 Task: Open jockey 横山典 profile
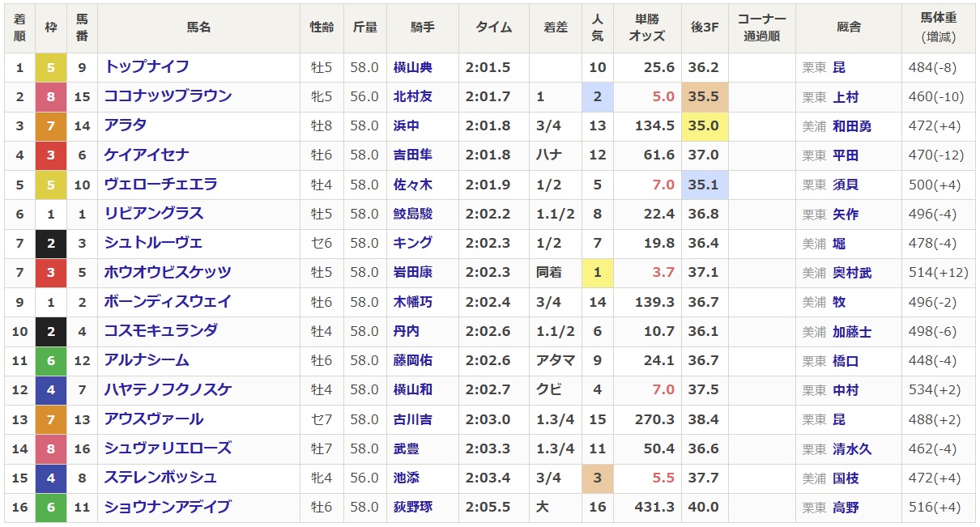[x=412, y=67]
